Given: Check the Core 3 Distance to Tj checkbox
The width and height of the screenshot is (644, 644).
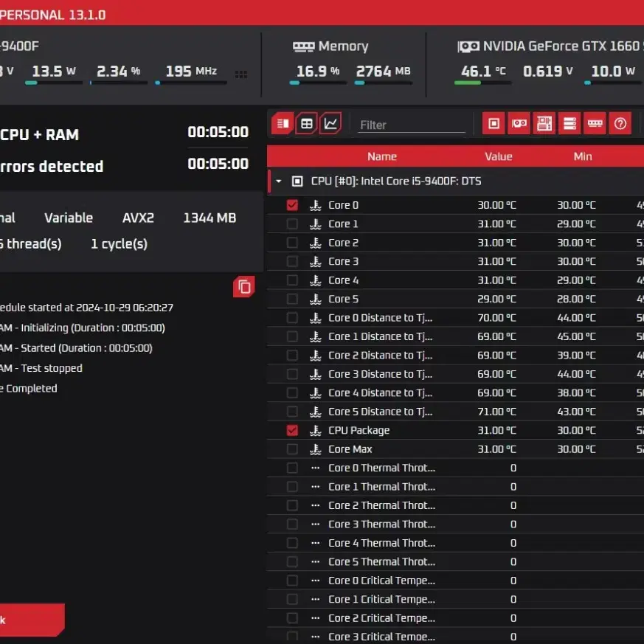Looking at the screenshot, I should click(x=292, y=374).
